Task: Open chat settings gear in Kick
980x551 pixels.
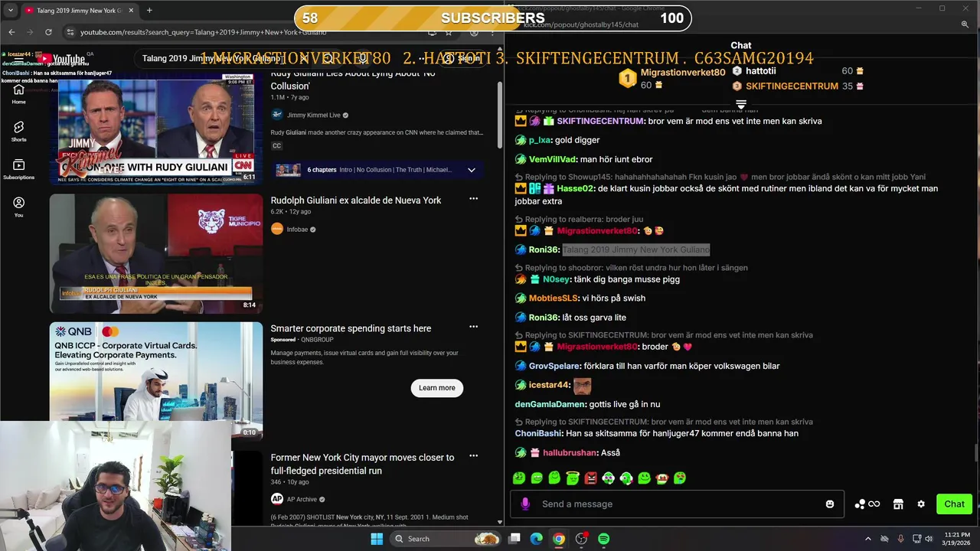Action: pyautogui.click(x=921, y=504)
